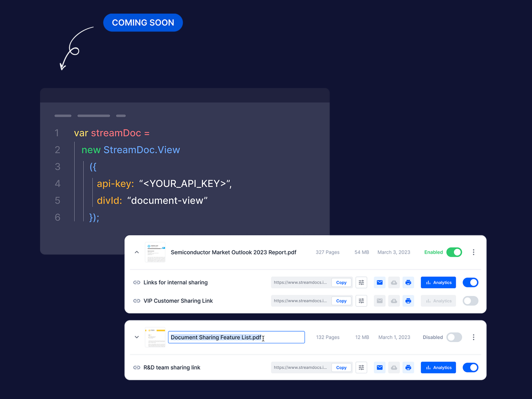Click the COMING SOON badge

(x=143, y=22)
